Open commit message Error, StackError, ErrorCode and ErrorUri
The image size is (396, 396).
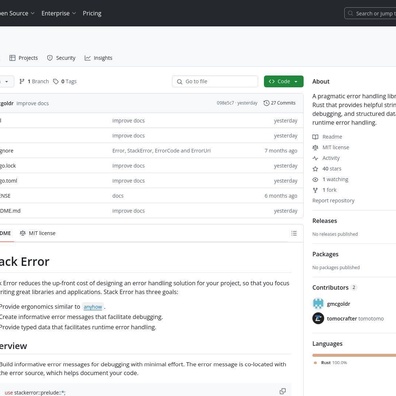click(x=161, y=151)
